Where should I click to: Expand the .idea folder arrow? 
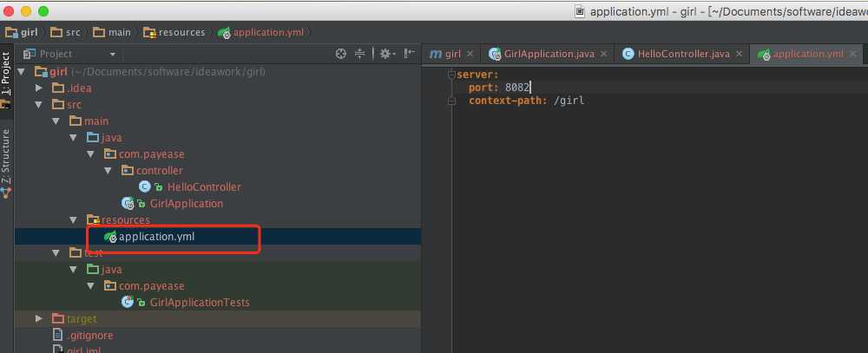click(39, 88)
